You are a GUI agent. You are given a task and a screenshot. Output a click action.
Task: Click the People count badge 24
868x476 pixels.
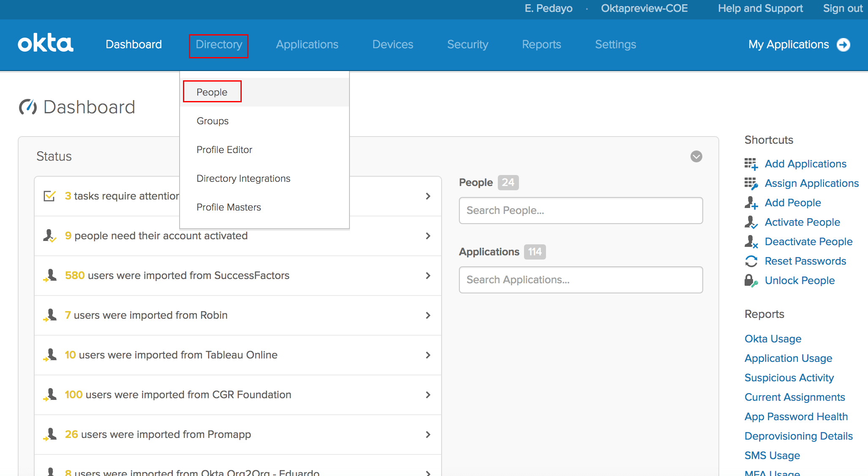click(508, 183)
